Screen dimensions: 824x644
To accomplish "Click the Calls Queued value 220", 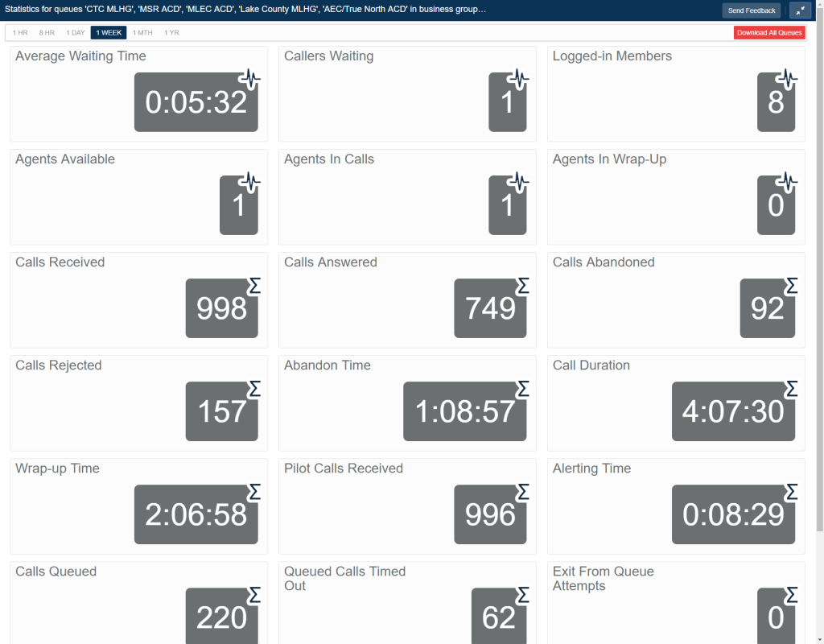I will (222, 616).
